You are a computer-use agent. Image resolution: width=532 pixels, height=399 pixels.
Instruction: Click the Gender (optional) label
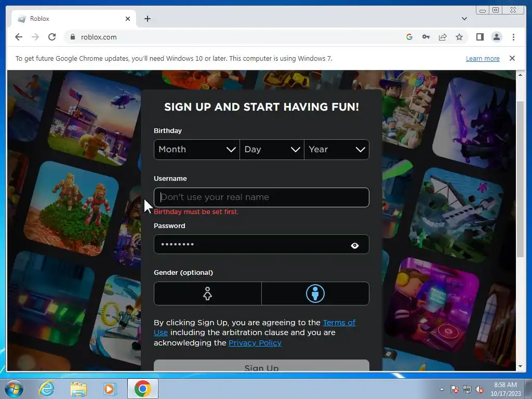(x=183, y=272)
